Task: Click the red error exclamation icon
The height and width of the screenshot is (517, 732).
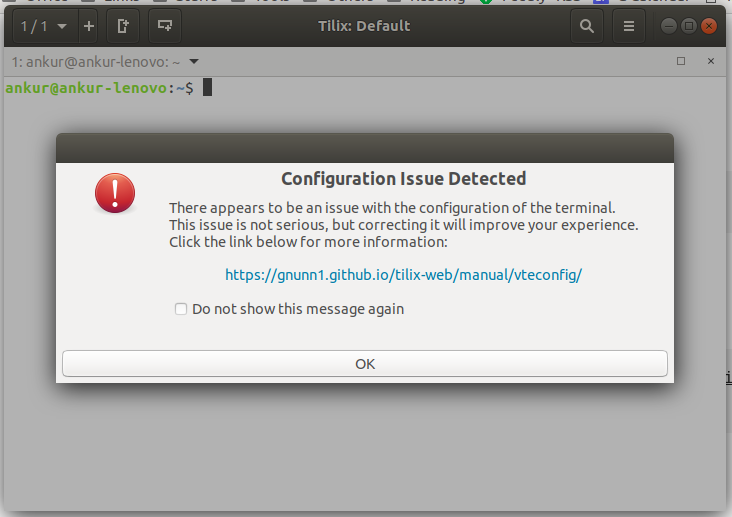Action: click(115, 193)
